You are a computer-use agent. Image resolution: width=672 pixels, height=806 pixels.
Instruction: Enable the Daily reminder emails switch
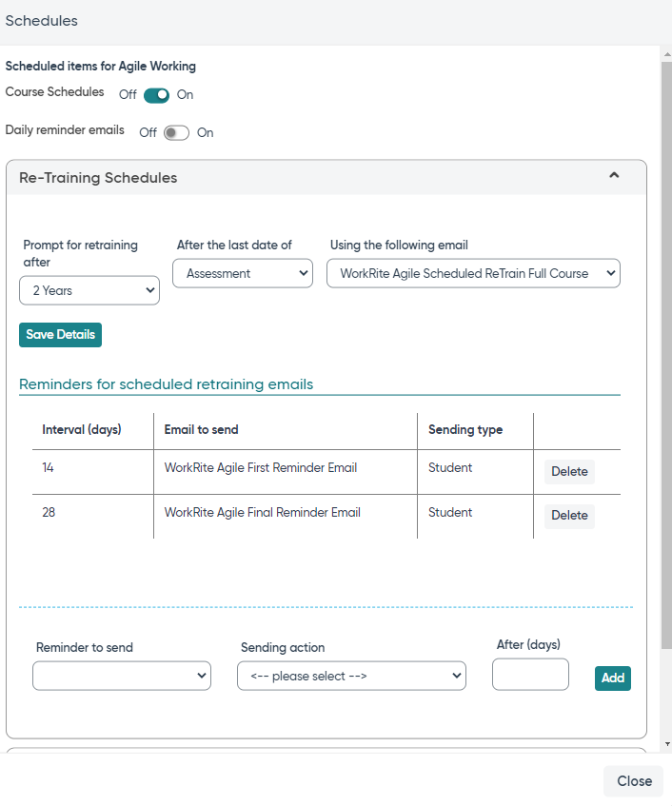176,133
